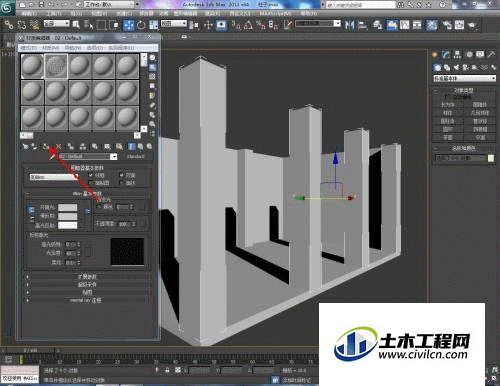Open the Options menu in Material Editor

(95, 48)
